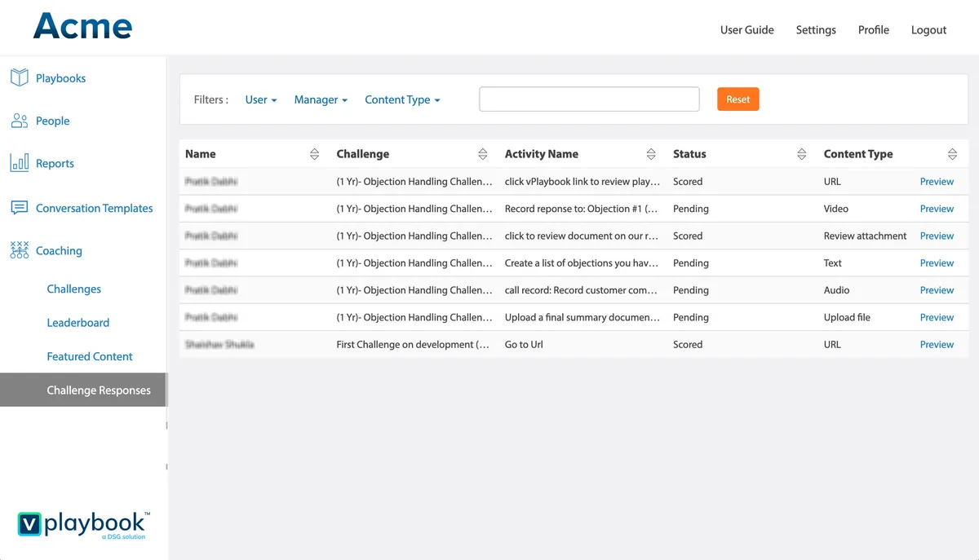This screenshot has width=979, height=560.
Task: Click the Coaching strategy icon
Action: [20, 250]
